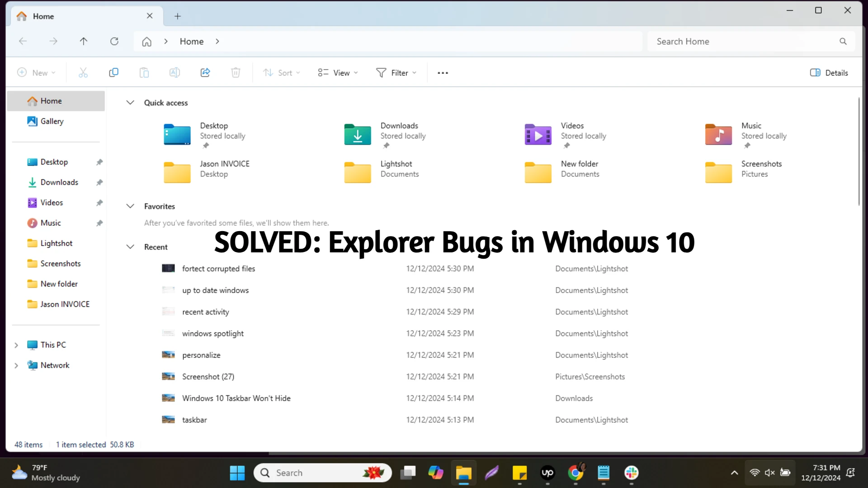Go up one folder level arrow

[x=84, y=42]
